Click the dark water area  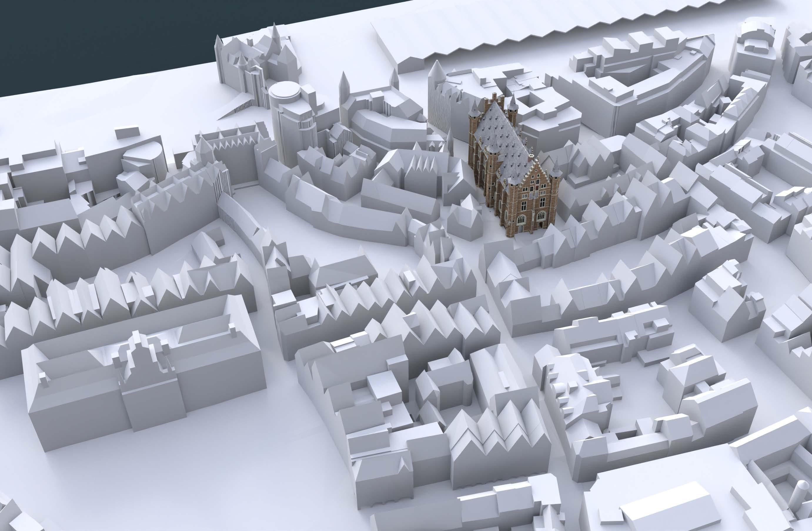[102, 41]
